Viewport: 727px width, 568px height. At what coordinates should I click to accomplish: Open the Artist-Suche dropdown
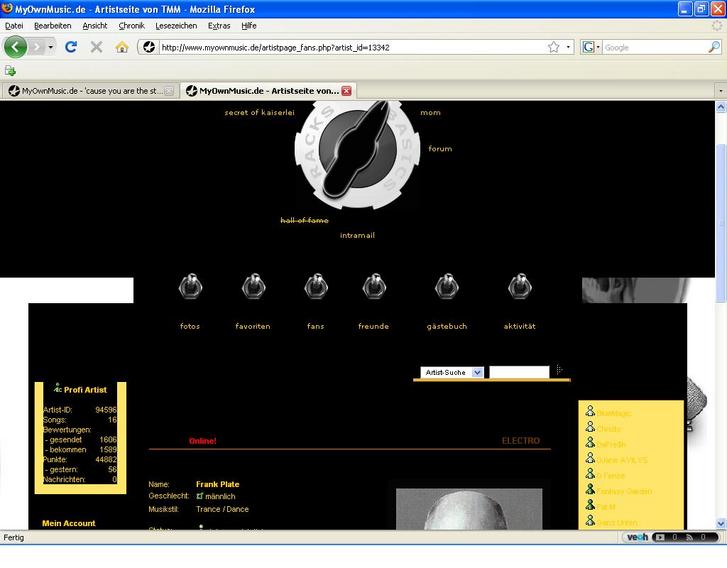pos(452,372)
